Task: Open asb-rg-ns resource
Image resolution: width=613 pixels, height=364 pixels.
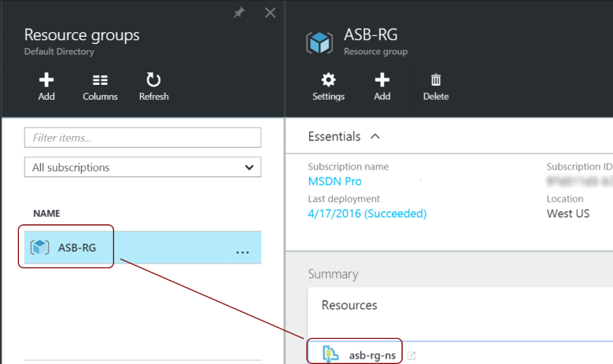Action: 372,355
